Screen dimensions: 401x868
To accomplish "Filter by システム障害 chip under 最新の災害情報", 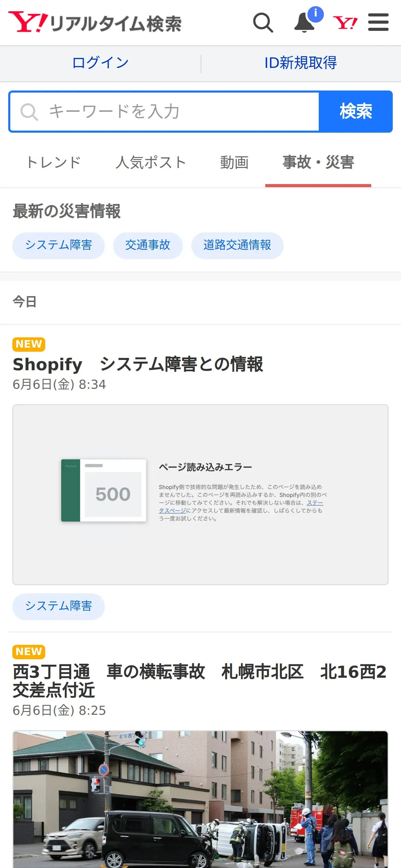I will tap(59, 245).
